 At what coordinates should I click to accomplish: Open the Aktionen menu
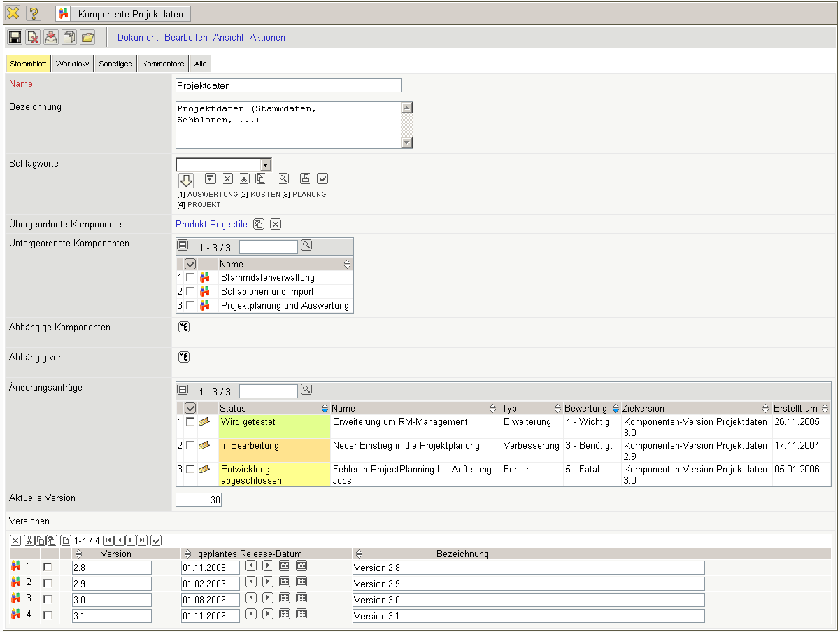pyautogui.click(x=267, y=37)
